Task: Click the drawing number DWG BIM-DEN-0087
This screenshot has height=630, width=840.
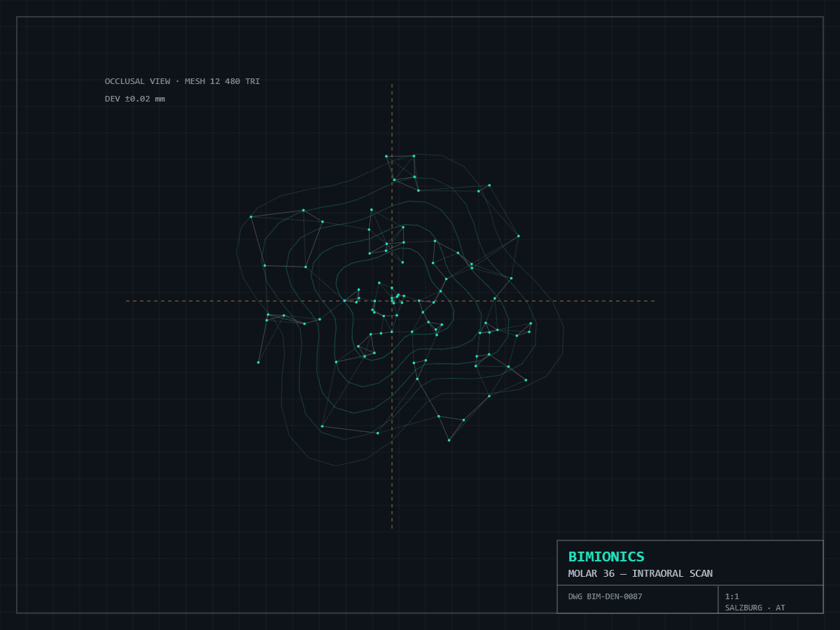Action: point(605,596)
